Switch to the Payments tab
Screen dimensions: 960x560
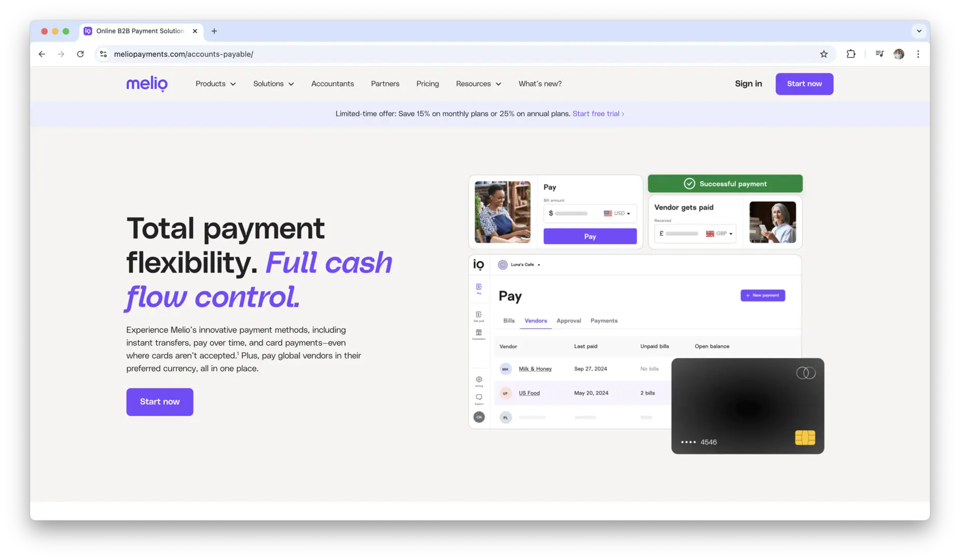(x=604, y=321)
